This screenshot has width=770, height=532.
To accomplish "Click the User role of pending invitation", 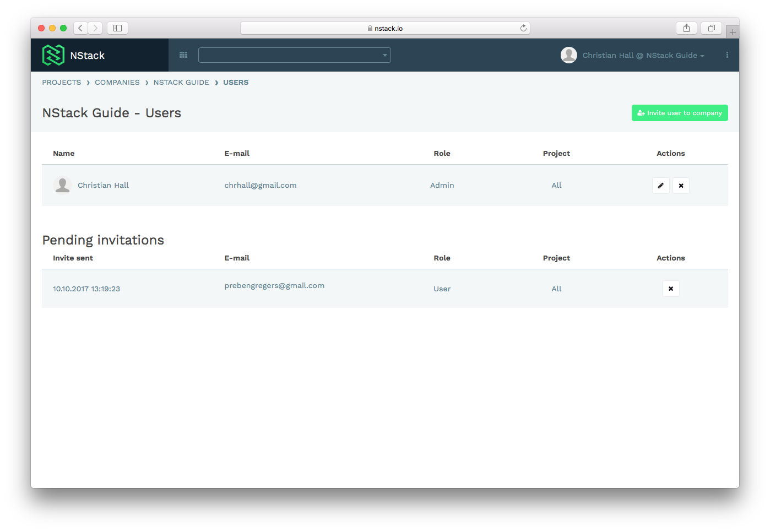I will (x=442, y=289).
